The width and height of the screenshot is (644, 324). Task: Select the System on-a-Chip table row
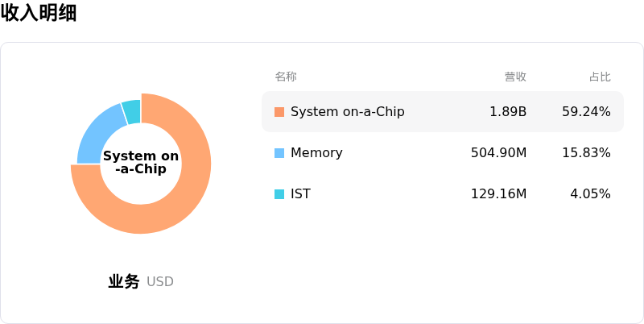(x=443, y=112)
